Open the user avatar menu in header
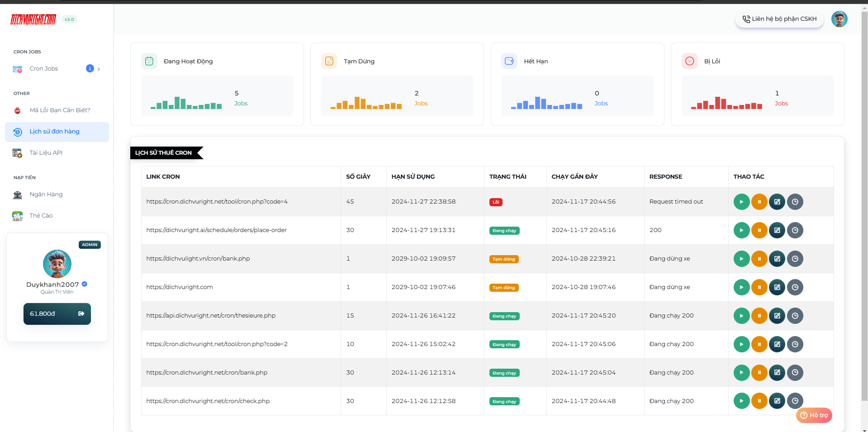868x432 pixels. pos(839,19)
